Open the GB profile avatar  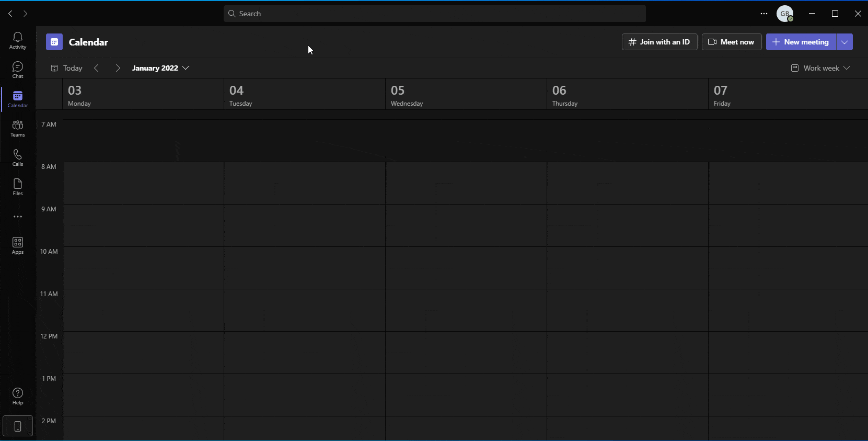(x=784, y=14)
